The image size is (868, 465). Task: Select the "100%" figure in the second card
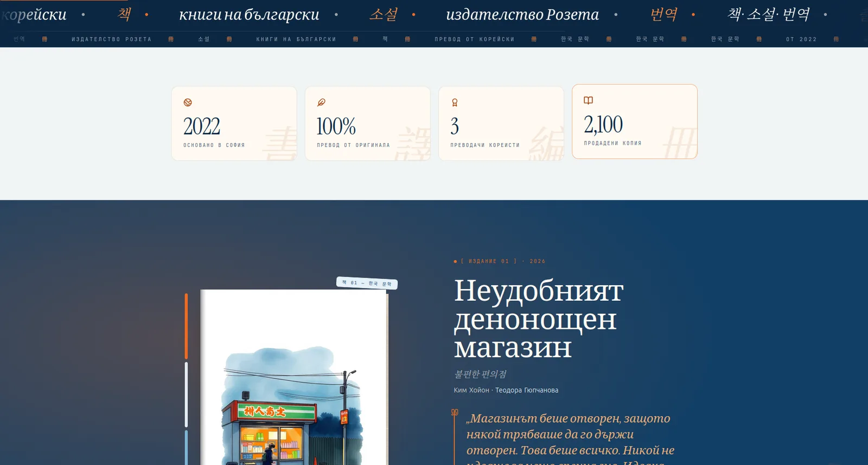point(336,126)
